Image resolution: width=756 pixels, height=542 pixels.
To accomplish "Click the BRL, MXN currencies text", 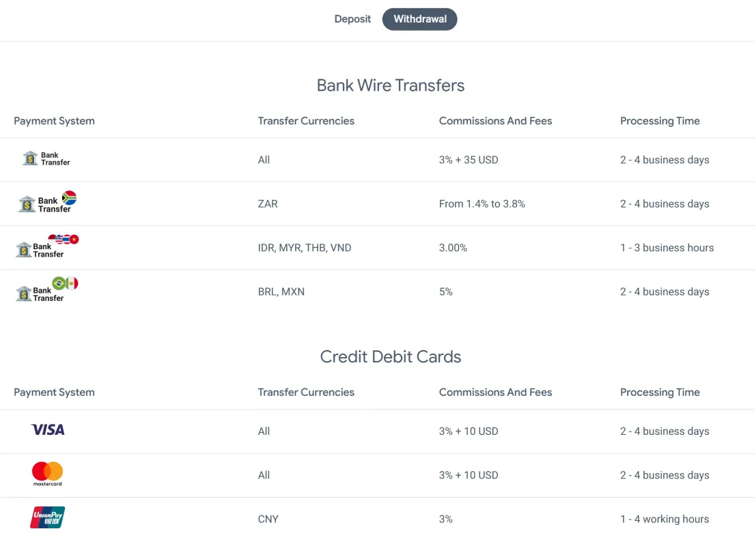I will point(281,291).
